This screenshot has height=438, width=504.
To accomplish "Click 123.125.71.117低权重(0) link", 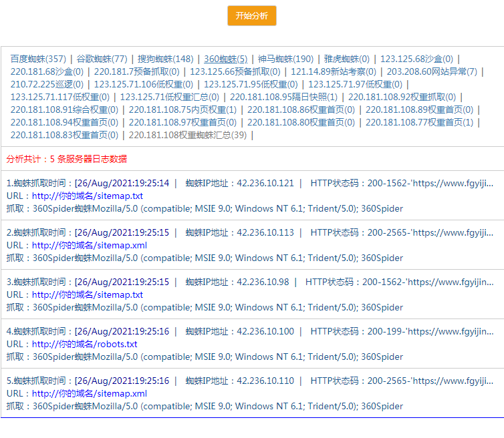I will click(59, 97).
